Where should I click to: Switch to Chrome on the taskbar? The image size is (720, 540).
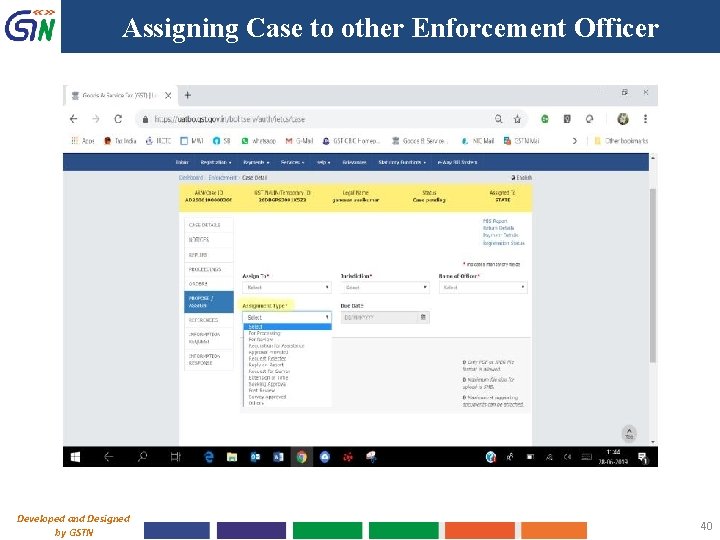tap(301, 457)
